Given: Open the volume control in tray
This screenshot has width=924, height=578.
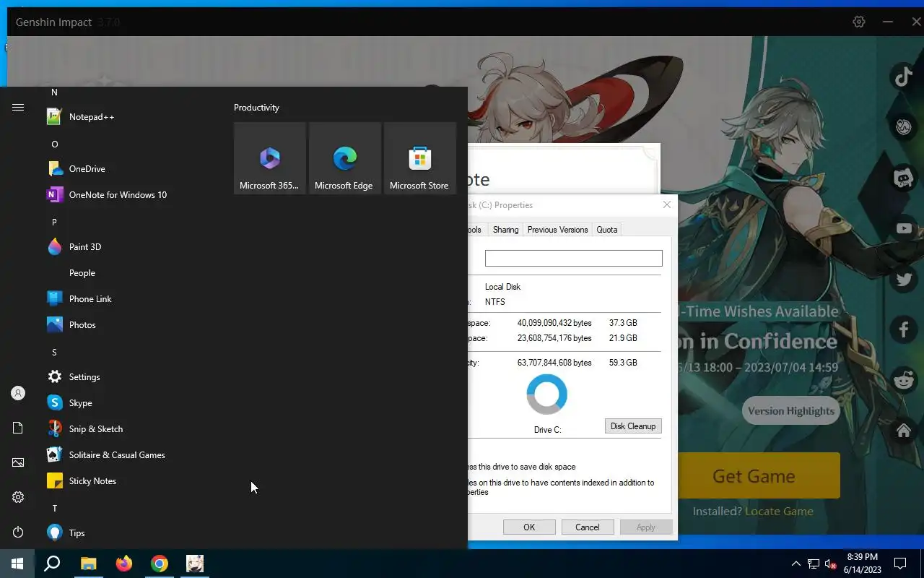Looking at the screenshot, I should click(x=830, y=564).
